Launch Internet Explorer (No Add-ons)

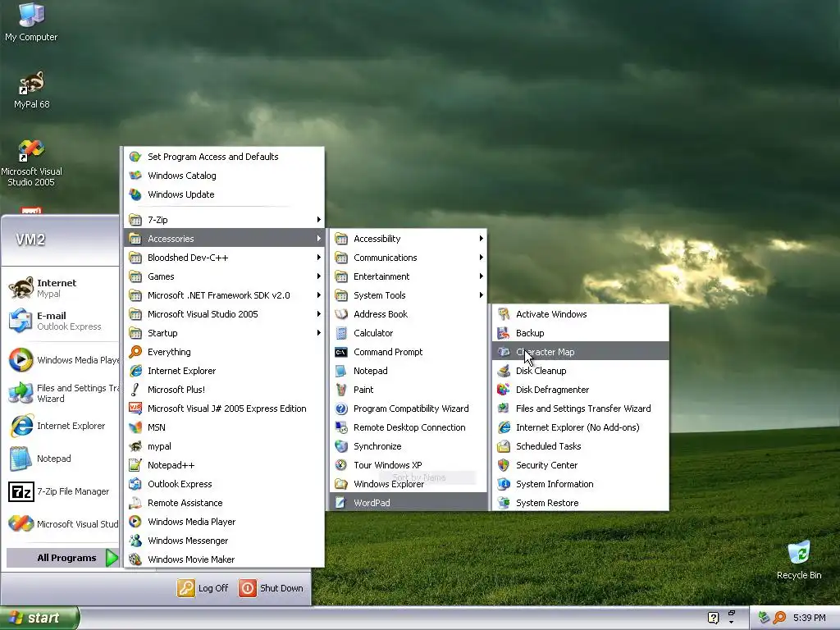[x=580, y=427]
